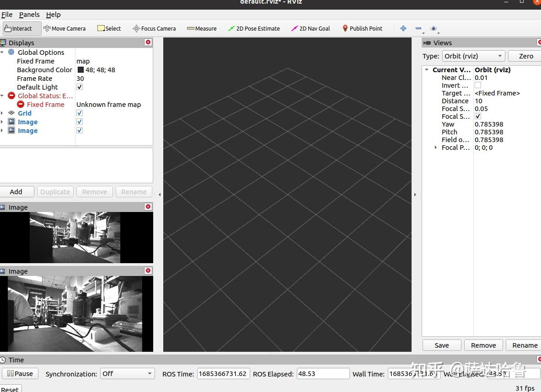The height and width of the screenshot is (392, 541).
Task: Expand the Focal Point row
Action: pos(435,148)
